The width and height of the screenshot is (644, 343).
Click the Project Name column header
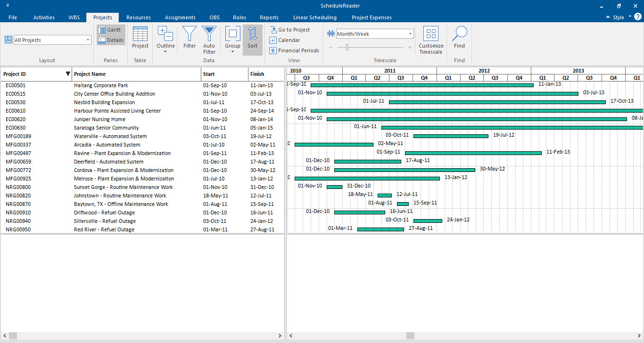coord(137,74)
